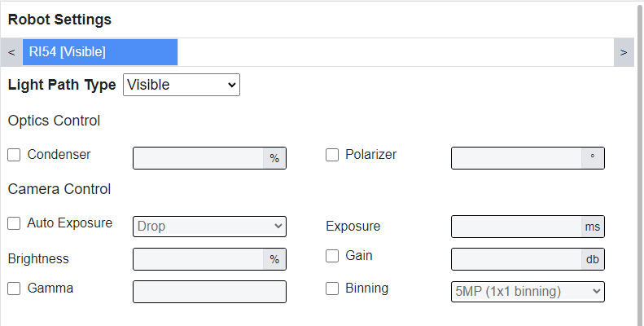Enable the Binning checkbox
Image resolution: width=644 pixels, height=326 pixels.
pos(332,289)
